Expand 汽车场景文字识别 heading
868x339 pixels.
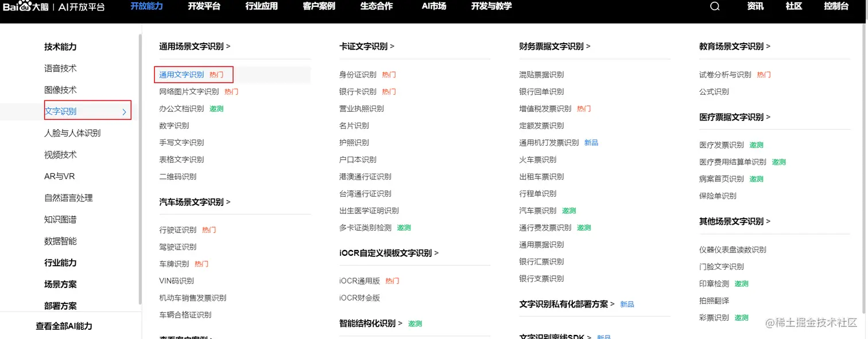point(195,202)
